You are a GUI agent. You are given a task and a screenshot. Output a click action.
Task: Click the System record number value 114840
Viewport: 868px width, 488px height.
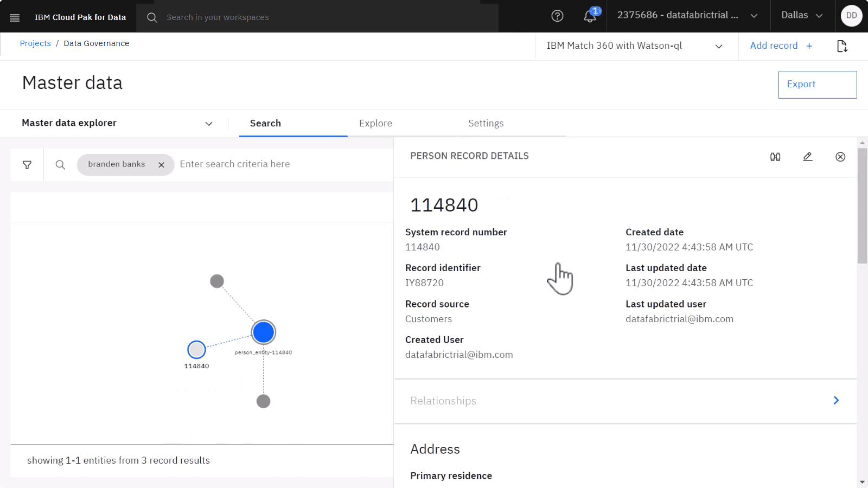[x=423, y=247]
